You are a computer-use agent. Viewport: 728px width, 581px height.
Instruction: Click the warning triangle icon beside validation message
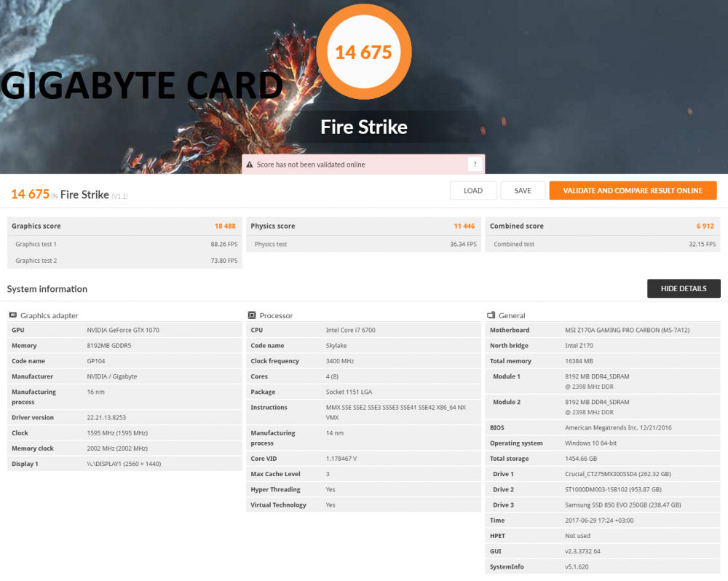pos(249,165)
